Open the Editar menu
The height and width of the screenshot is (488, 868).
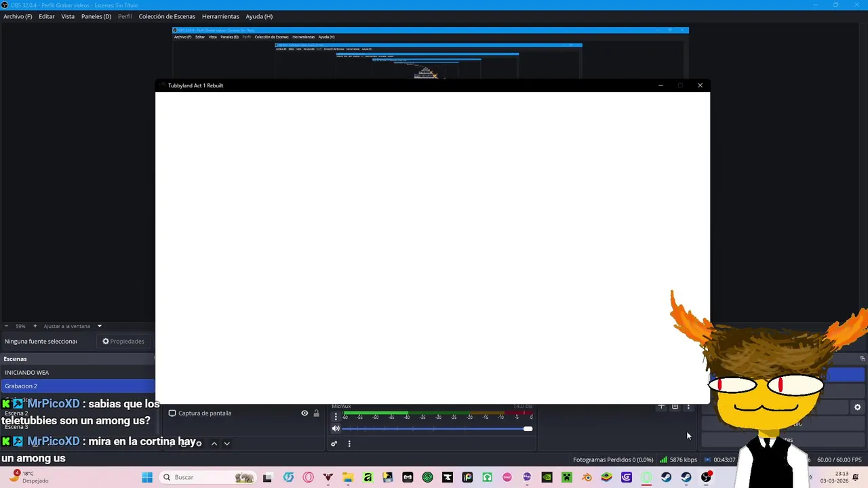click(x=47, y=16)
